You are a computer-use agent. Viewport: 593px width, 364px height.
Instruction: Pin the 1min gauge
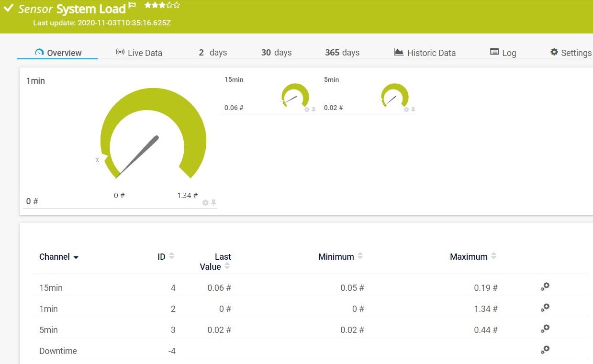click(x=214, y=202)
